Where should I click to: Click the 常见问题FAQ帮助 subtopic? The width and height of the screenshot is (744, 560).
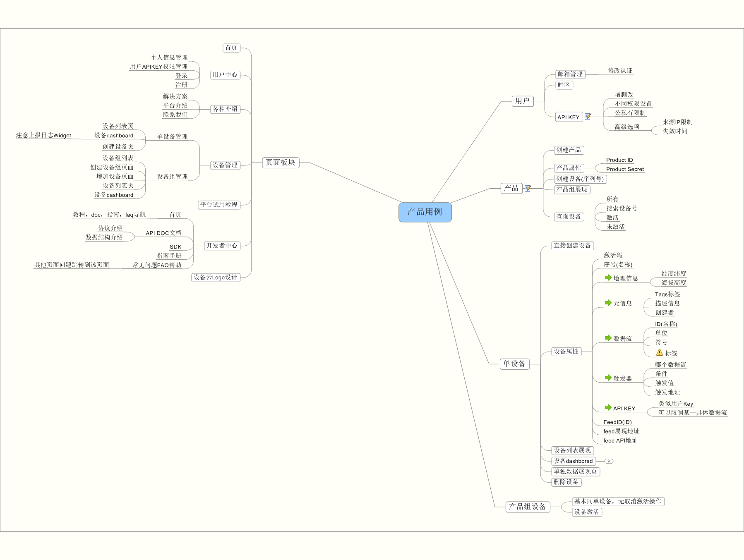tap(157, 265)
